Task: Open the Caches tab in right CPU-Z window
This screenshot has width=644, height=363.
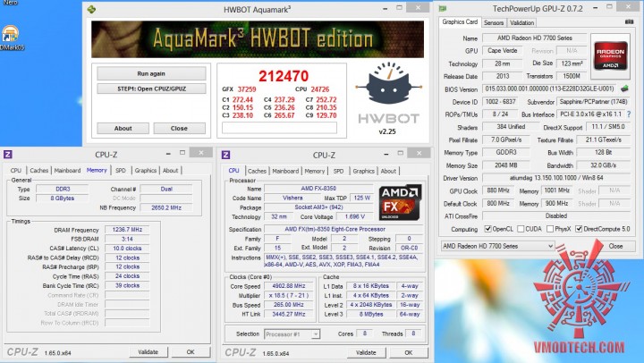Action: click(x=257, y=172)
